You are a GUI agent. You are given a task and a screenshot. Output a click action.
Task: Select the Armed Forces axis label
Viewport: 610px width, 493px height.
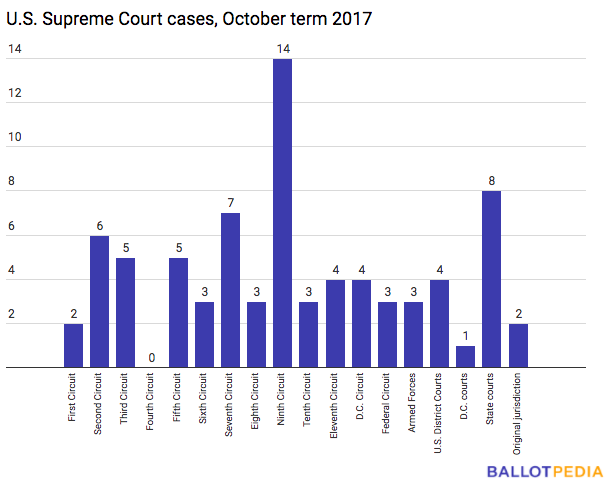tap(412, 402)
